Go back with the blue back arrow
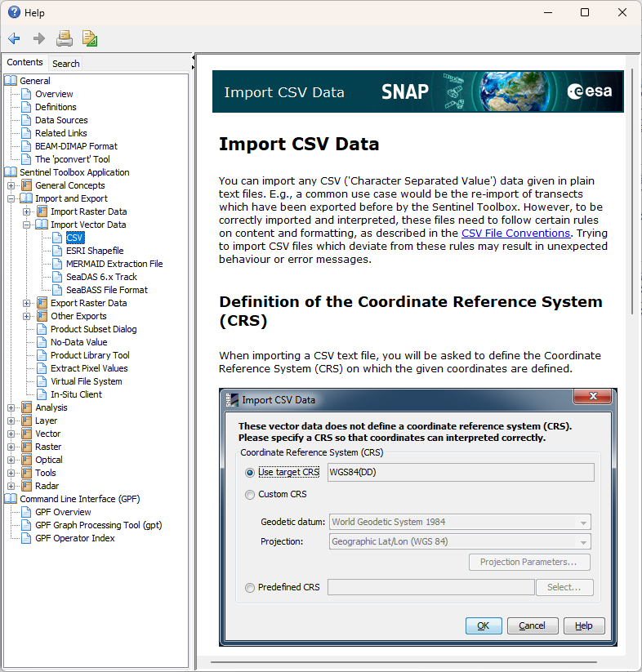This screenshot has width=642, height=672. [x=14, y=38]
